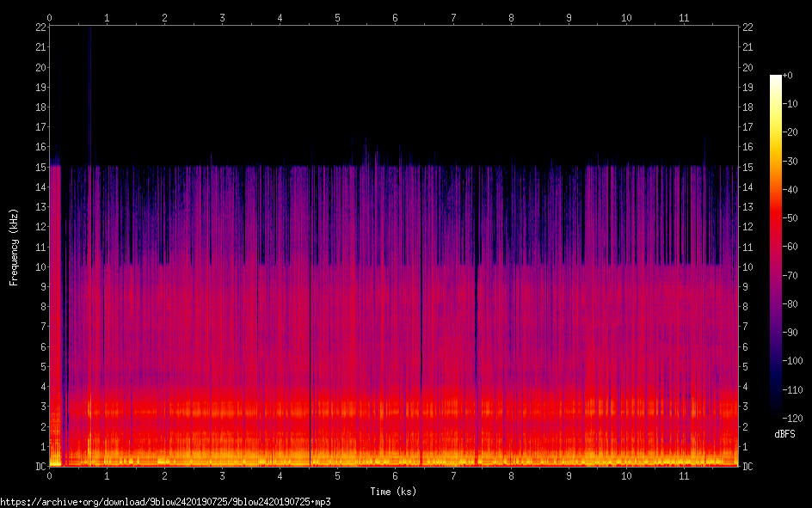Click '15' on the left frequency axis
The image size is (812, 508).
tap(41, 167)
